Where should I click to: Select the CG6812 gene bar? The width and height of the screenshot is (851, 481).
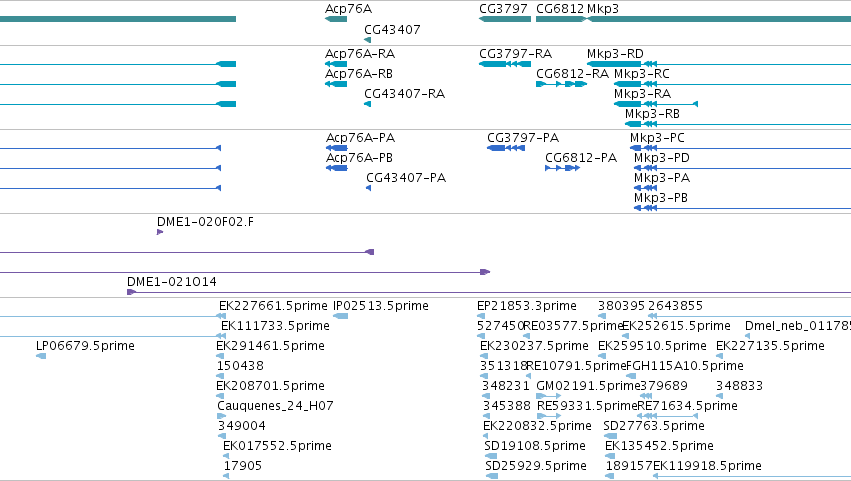coord(561,19)
